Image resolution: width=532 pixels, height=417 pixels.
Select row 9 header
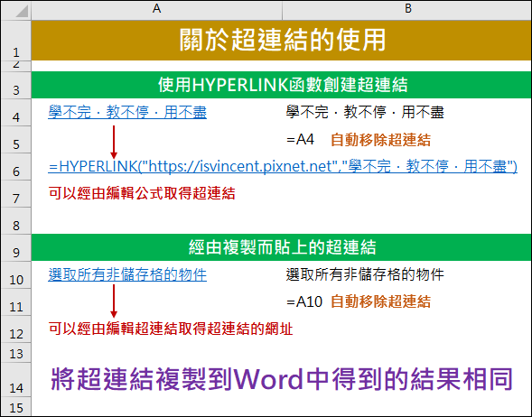click(16, 247)
